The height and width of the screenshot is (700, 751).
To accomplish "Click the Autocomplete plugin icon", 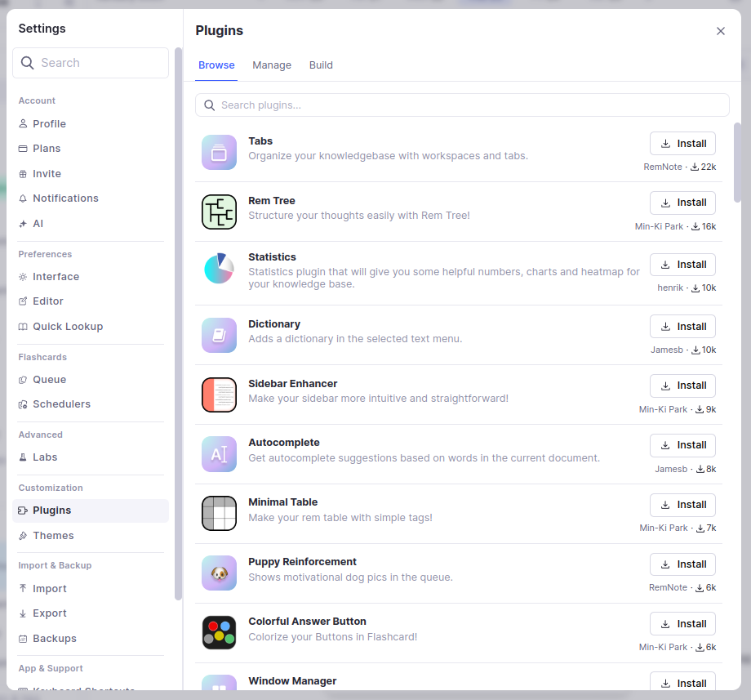I will [219, 454].
